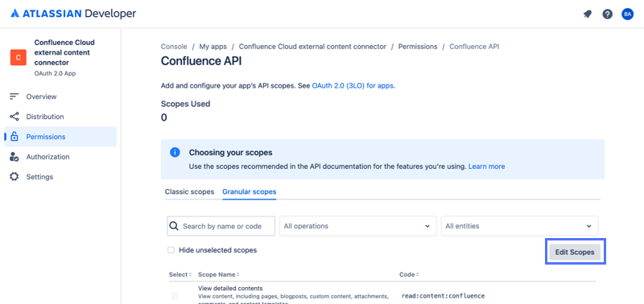This screenshot has width=644, height=304.
Task: Sort by the Select column
Action: tap(180, 274)
